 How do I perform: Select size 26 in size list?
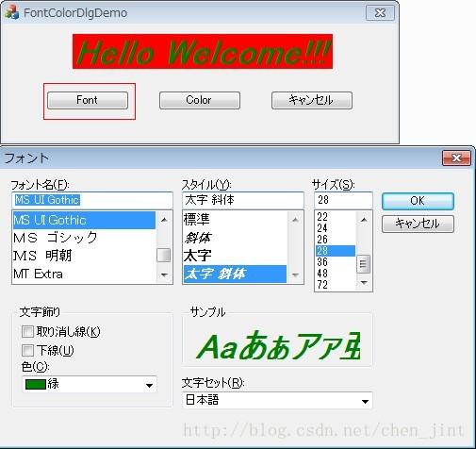pyautogui.click(x=336, y=240)
